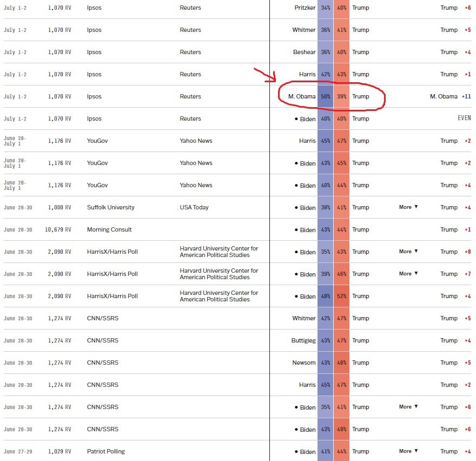Expand "More" in the Suffolk University row
Screen dimensions: 476x461
pyautogui.click(x=408, y=207)
